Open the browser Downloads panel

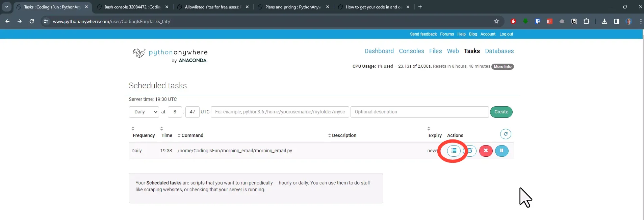pyautogui.click(x=604, y=21)
